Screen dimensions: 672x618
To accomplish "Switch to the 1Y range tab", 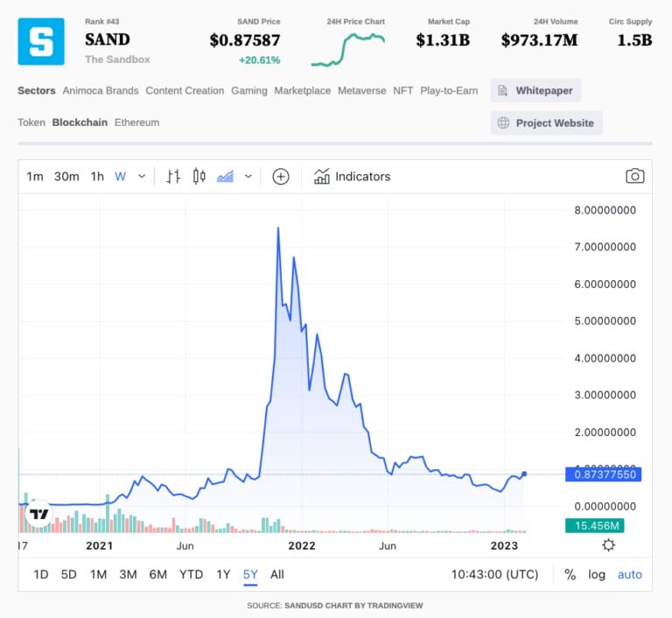I will [x=223, y=574].
